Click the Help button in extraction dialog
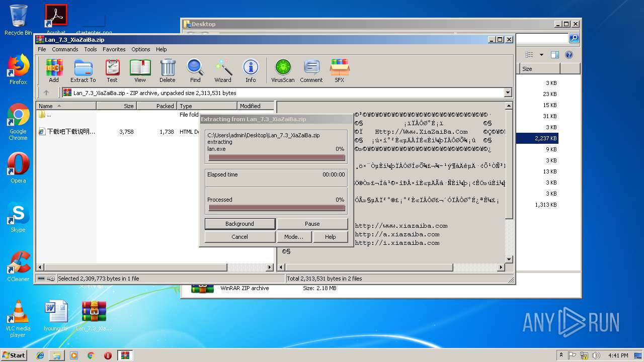Image resolution: width=644 pixels, height=362 pixels. pyautogui.click(x=331, y=237)
